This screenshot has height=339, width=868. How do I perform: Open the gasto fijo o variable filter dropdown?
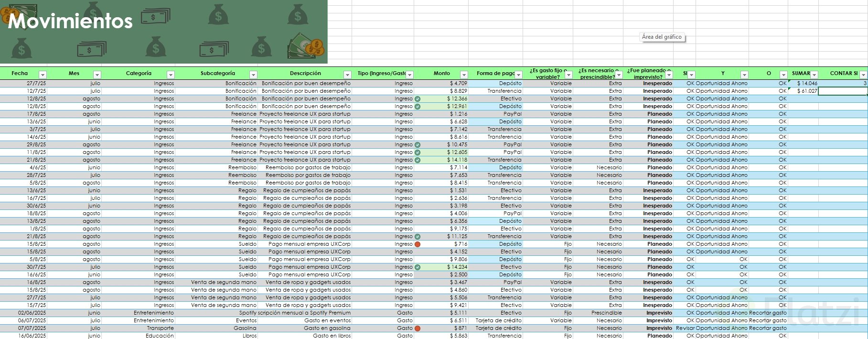pyautogui.click(x=568, y=75)
